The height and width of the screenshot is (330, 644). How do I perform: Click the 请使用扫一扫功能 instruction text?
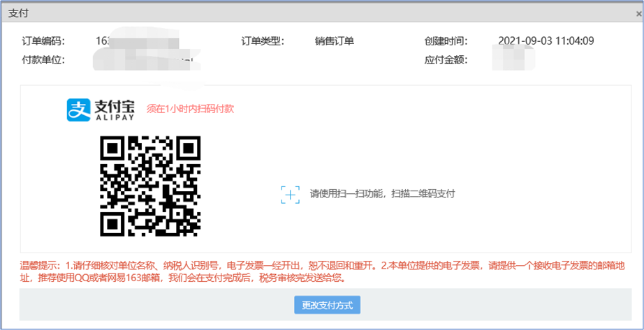382,194
